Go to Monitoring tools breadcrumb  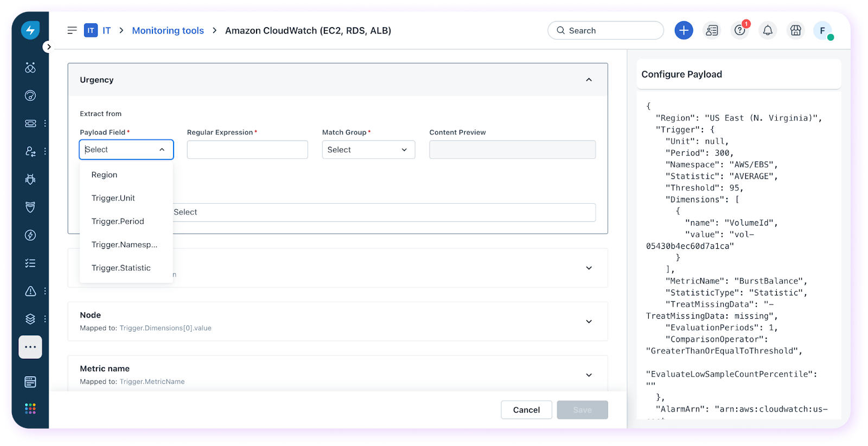pyautogui.click(x=168, y=30)
